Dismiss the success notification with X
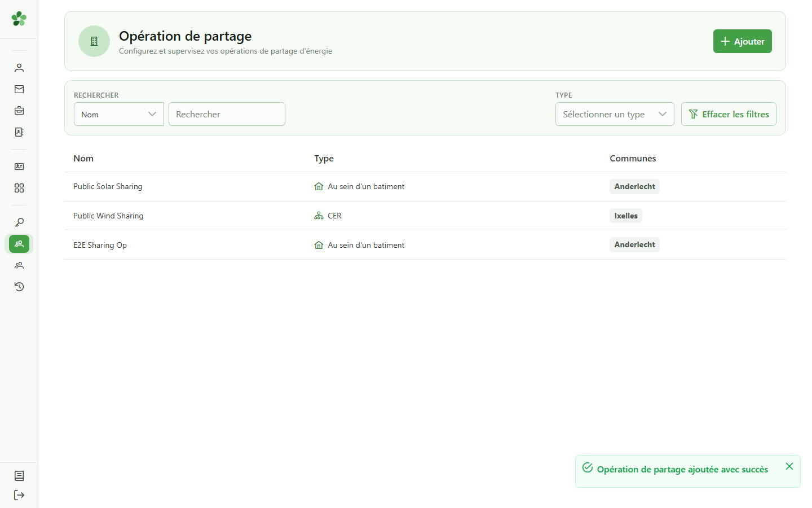Screen dimensions: 812x508 [x=789, y=466]
